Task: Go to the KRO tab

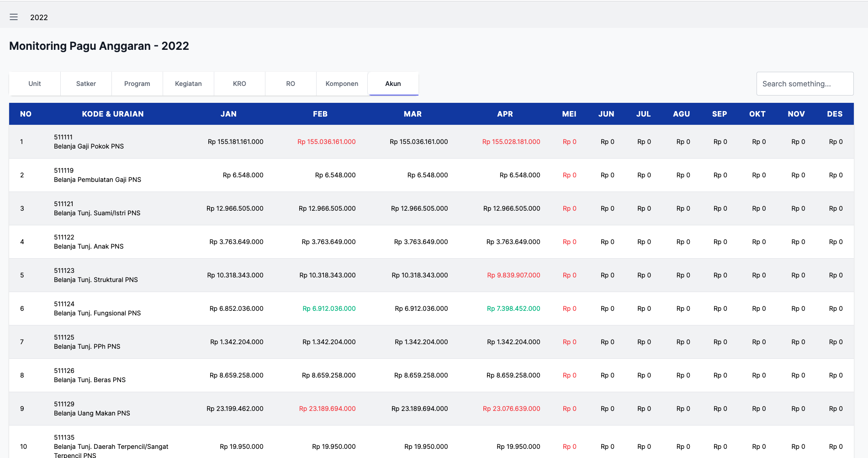Action: [239, 84]
